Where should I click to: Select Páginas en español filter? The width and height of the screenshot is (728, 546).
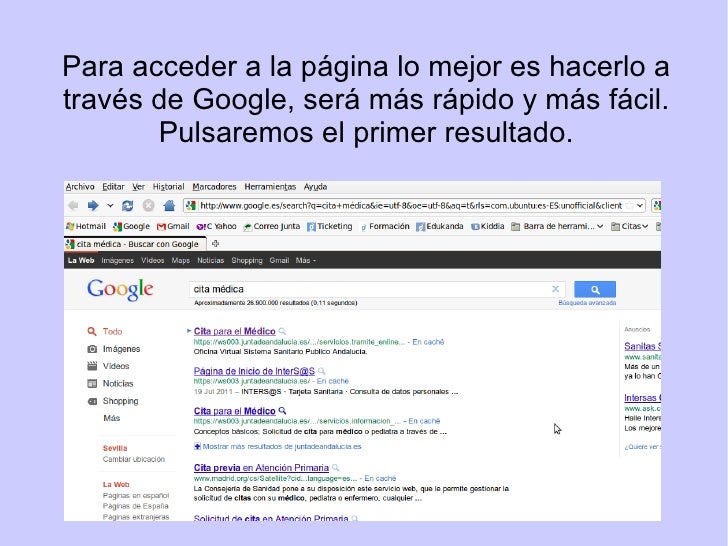pyautogui.click(x=136, y=495)
